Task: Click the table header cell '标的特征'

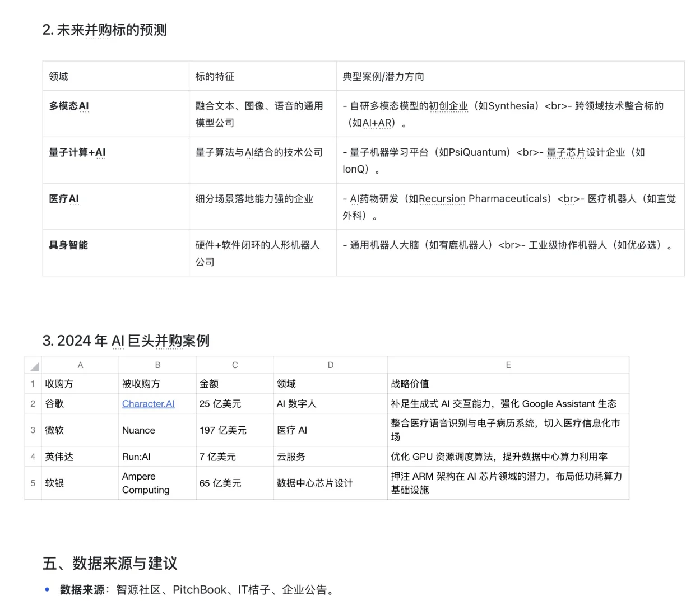Action: pos(263,76)
